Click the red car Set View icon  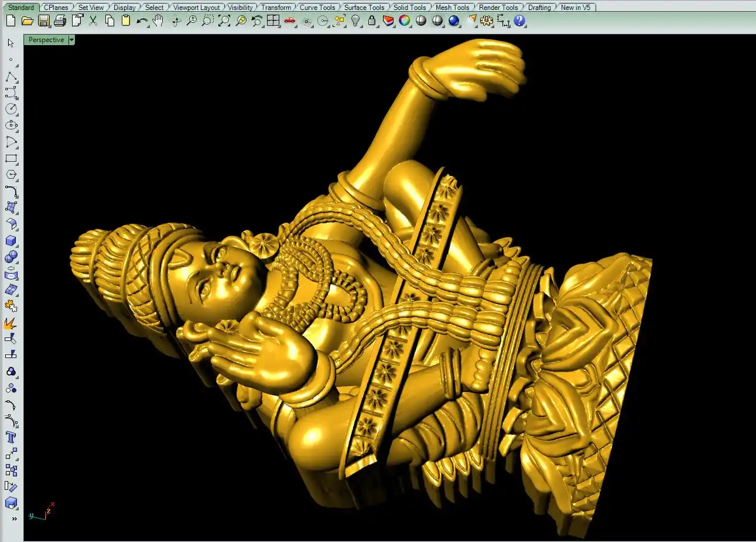290,21
